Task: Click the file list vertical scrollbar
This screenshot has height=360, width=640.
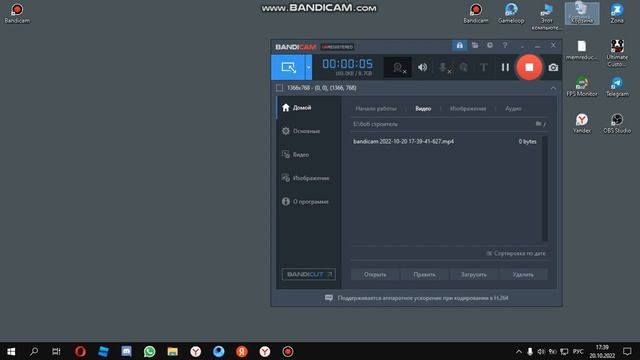Action: pyautogui.click(x=544, y=189)
